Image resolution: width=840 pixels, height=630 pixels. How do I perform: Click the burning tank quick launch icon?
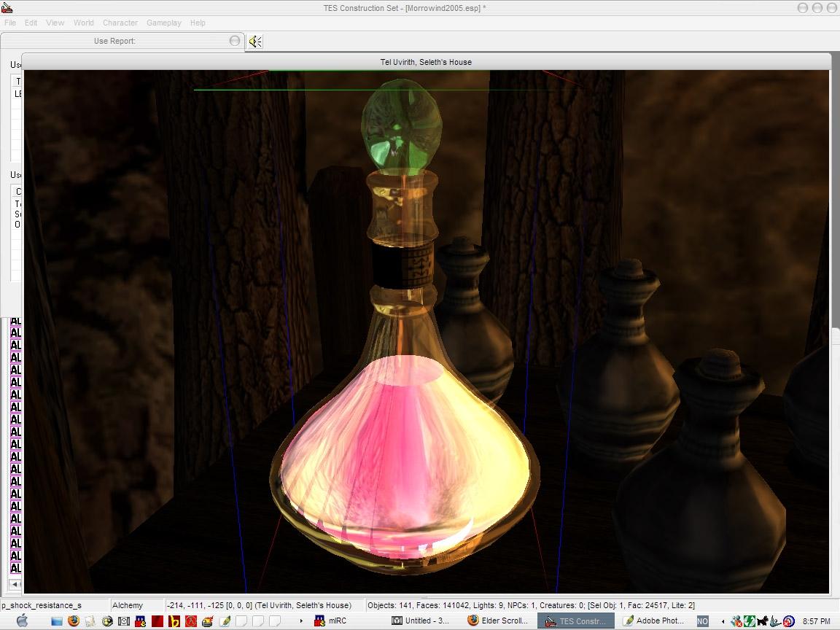(207, 621)
